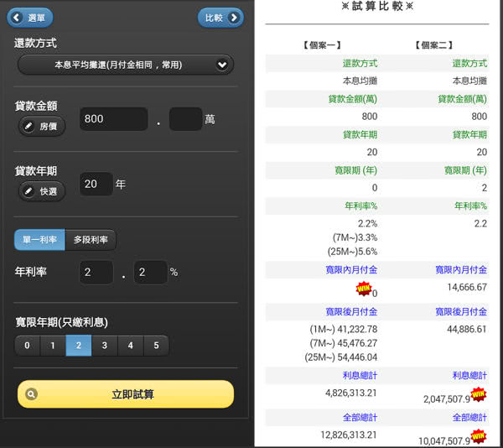Click the (7M~) 45,476.27 payment line
Image resolution: width=503 pixels, height=448 pixels.
point(344,343)
